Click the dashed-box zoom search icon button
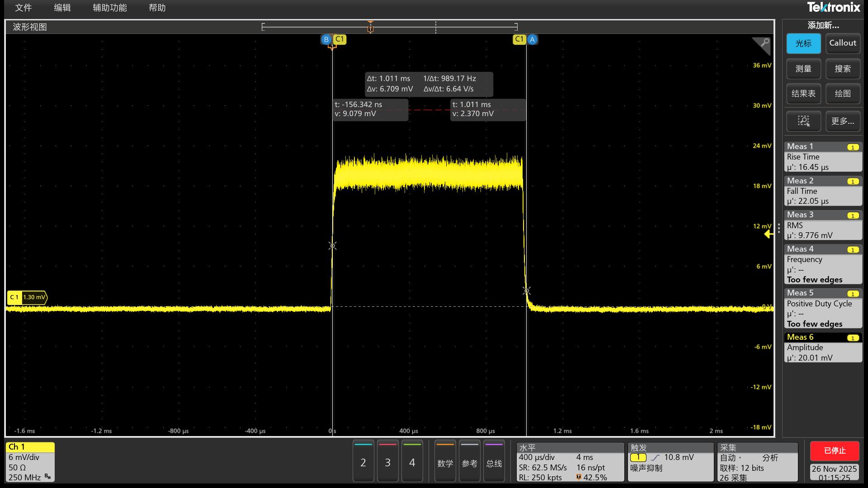The height and width of the screenshot is (488, 868). point(803,121)
